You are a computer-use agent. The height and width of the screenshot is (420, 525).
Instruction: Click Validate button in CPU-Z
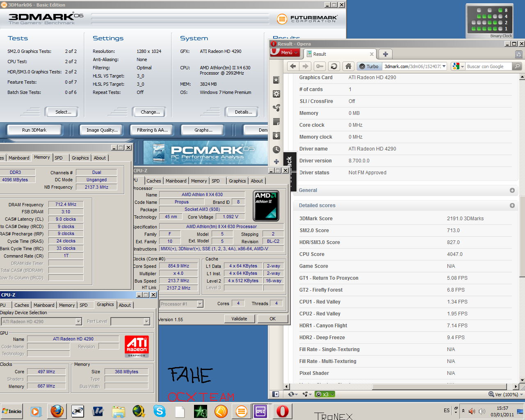point(239,319)
